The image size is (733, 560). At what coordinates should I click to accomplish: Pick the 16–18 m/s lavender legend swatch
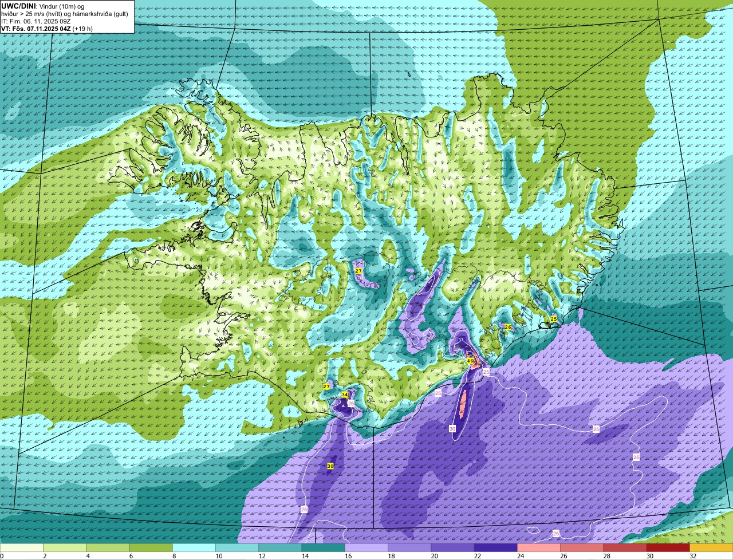[366, 548]
